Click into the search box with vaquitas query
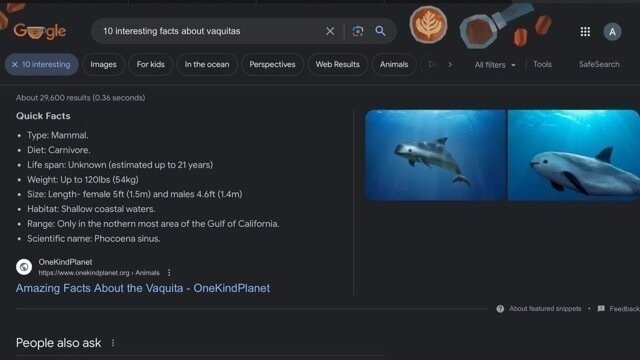Viewport: 640px width, 360px height. point(208,31)
